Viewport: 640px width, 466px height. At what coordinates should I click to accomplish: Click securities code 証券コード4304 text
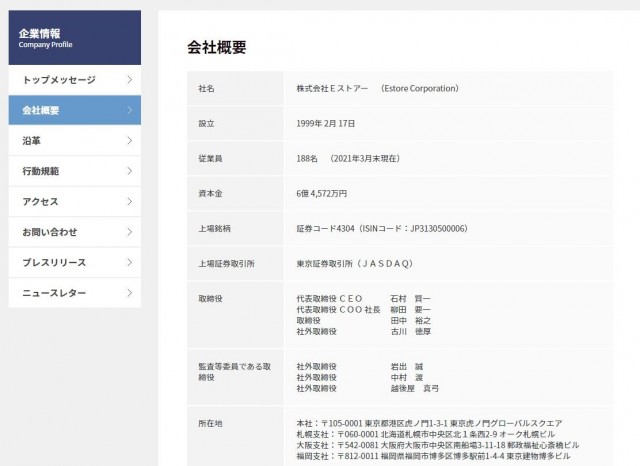pyautogui.click(x=325, y=229)
